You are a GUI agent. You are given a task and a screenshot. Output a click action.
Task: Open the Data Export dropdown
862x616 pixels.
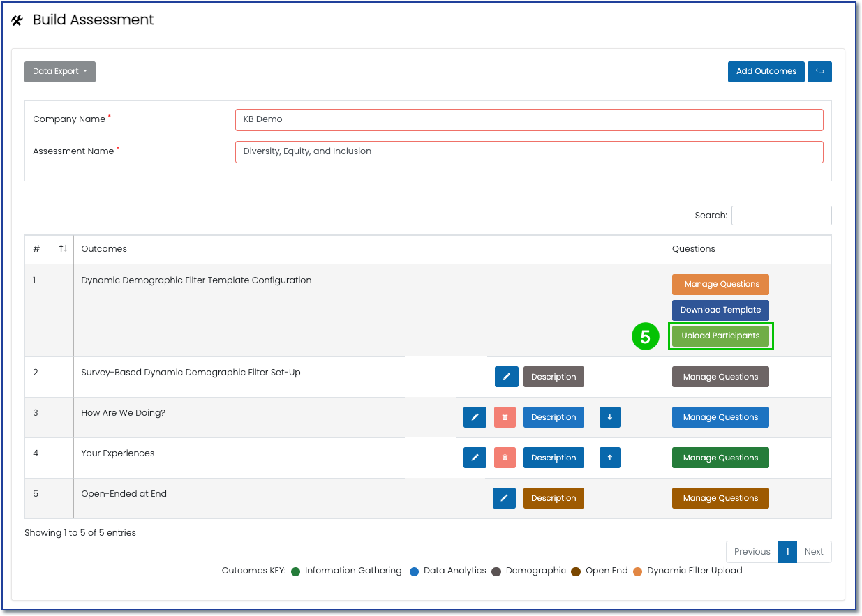pos(59,72)
